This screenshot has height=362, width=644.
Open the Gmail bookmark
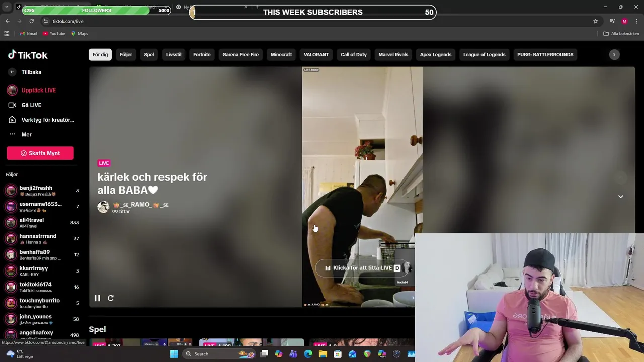[x=28, y=34]
